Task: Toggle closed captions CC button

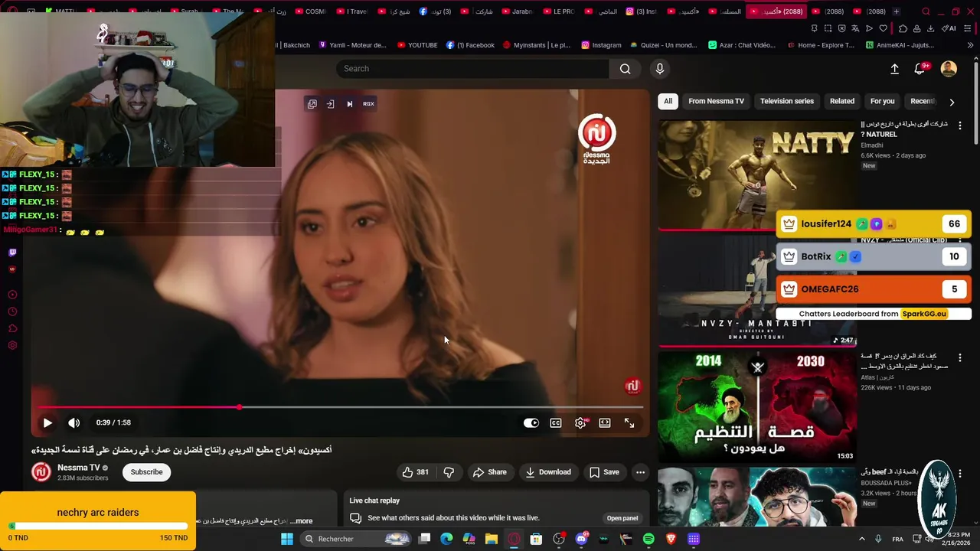Action: [556, 422]
